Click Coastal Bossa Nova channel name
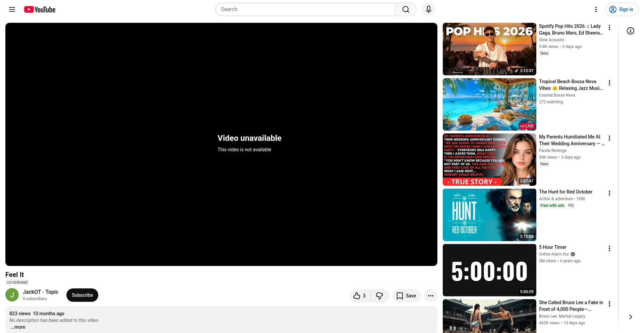The height and width of the screenshot is (333, 644). 557,95
